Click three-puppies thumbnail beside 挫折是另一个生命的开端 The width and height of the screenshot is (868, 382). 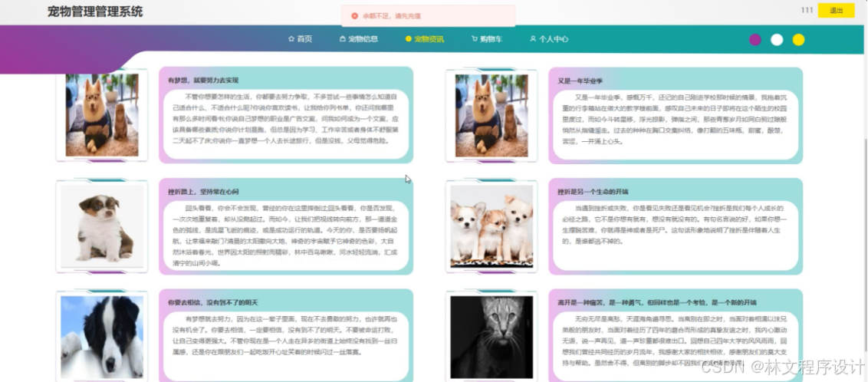(492, 226)
